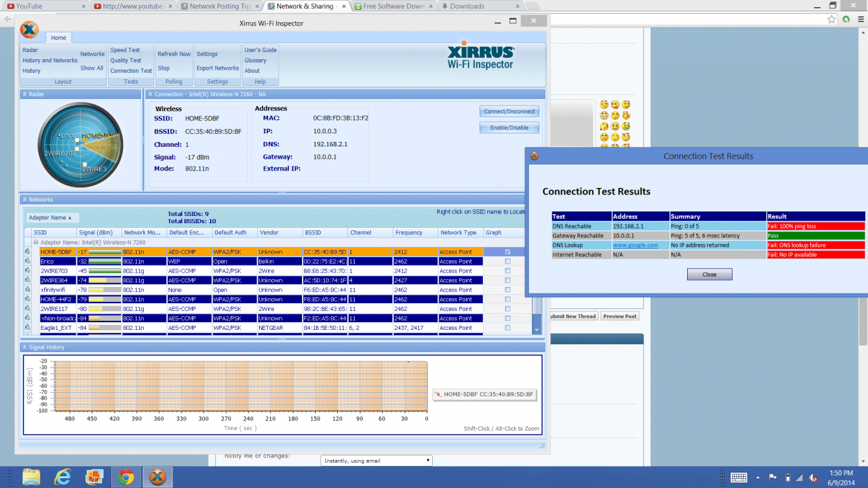Close the Downloads browser tab
Screen dimensions: 868x488
(x=519, y=7)
